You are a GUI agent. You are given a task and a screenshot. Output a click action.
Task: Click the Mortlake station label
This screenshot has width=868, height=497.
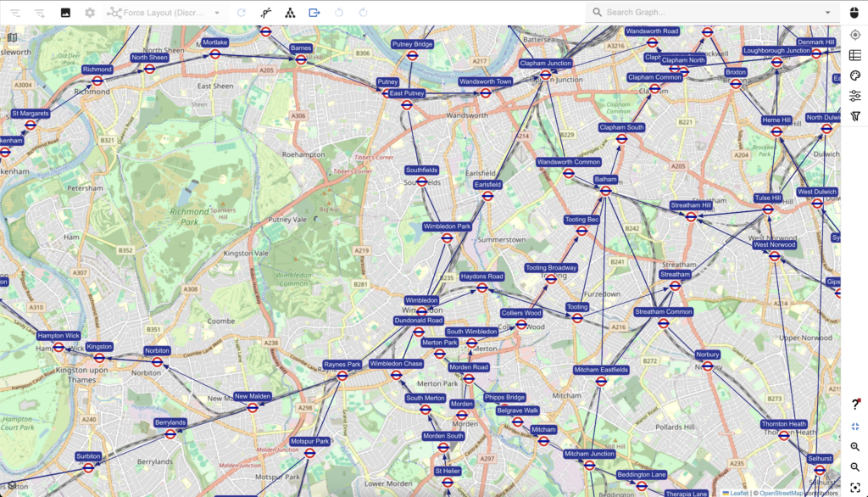(214, 42)
